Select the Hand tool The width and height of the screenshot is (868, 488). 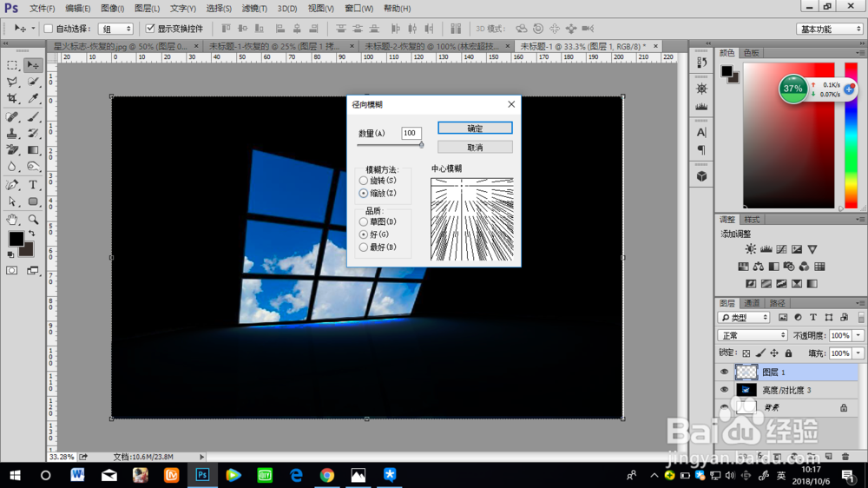[11, 220]
